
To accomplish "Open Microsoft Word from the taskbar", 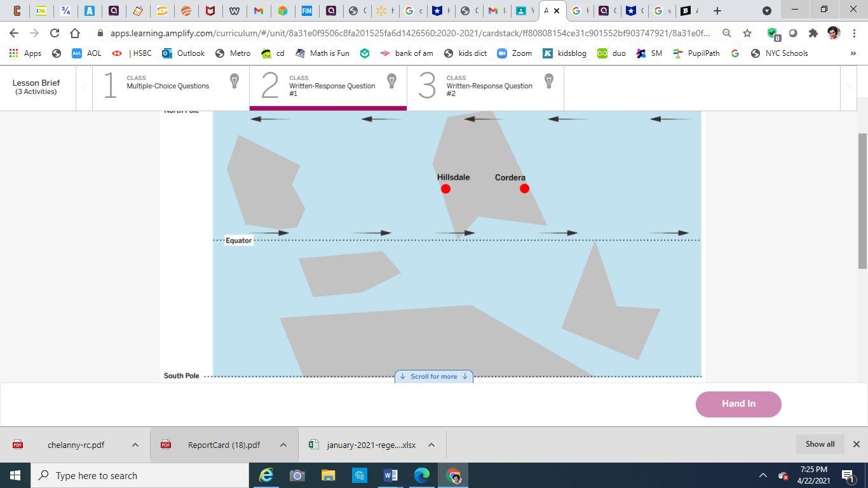I will coord(391,475).
